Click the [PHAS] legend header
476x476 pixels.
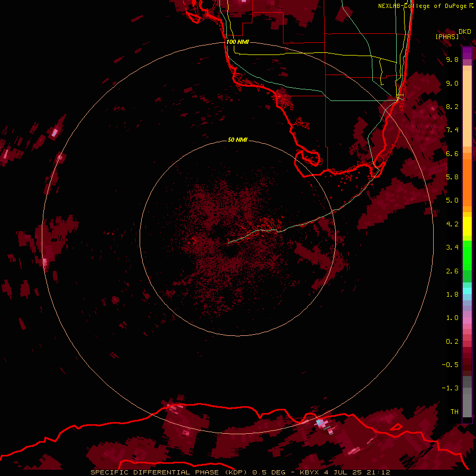click(447, 36)
